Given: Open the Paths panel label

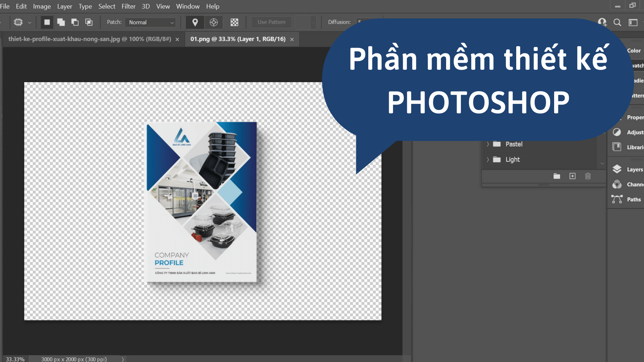Looking at the screenshot, I should click(634, 199).
